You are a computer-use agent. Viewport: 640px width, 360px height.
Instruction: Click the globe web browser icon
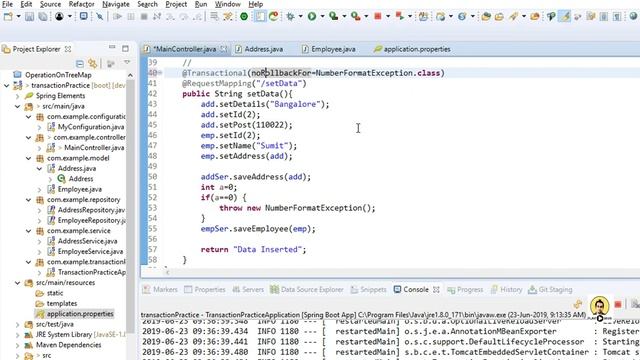633,16
